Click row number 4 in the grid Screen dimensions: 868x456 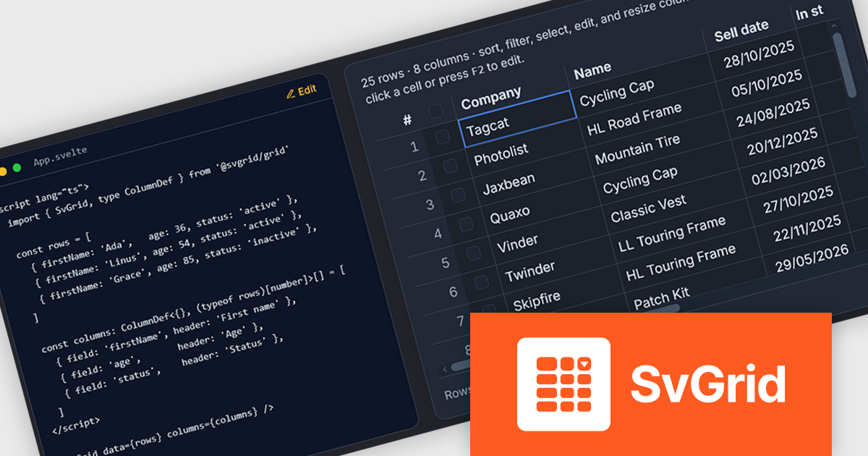click(438, 234)
